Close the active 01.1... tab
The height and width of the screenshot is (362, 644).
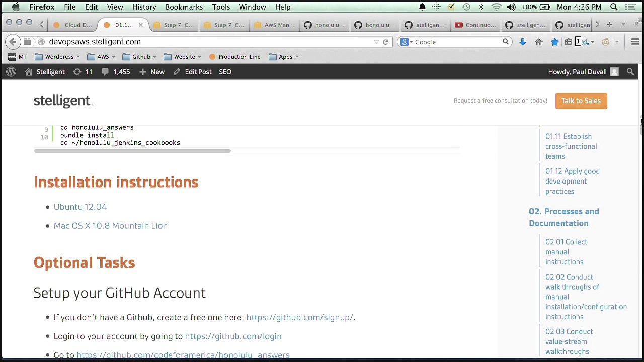141,25
